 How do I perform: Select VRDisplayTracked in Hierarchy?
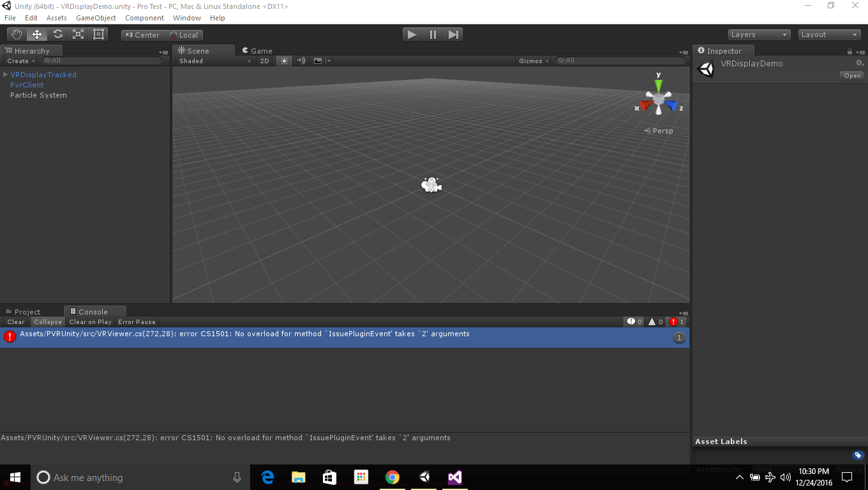coord(43,75)
